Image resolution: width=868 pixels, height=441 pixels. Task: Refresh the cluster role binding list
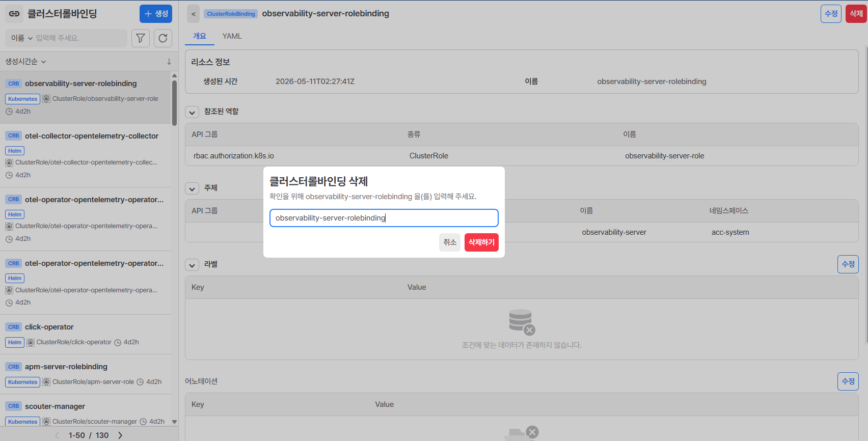(x=163, y=38)
